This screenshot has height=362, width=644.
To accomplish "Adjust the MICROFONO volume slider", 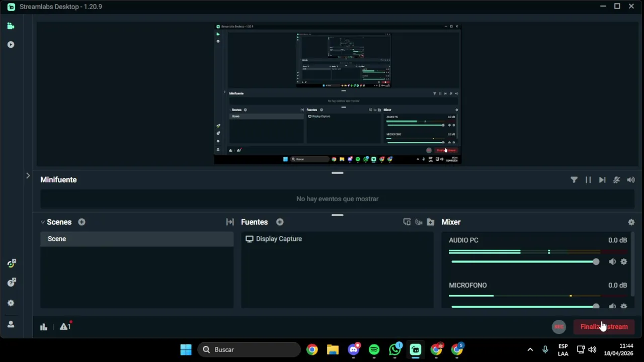I will tap(525, 306).
